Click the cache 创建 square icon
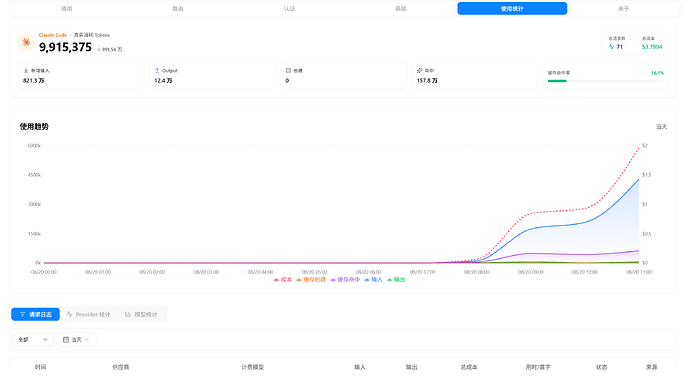The image size is (690, 376). [288, 70]
